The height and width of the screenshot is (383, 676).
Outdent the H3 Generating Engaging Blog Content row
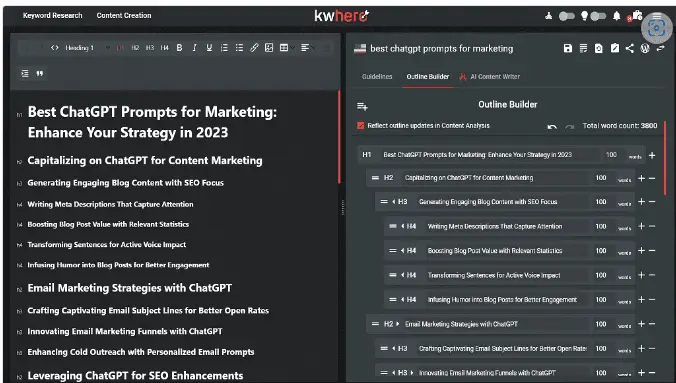[394, 202]
